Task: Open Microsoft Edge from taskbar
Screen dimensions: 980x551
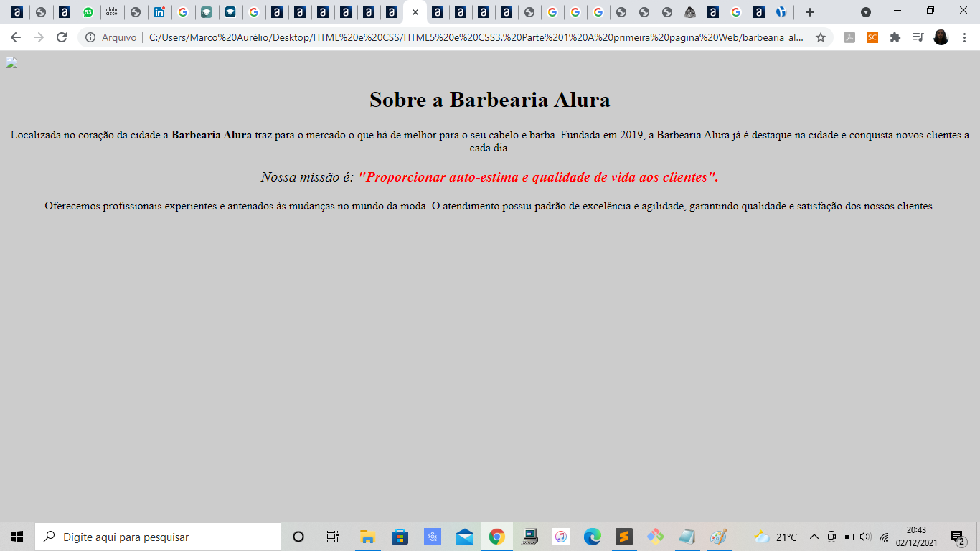Action: pyautogui.click(x=593, y=537)
